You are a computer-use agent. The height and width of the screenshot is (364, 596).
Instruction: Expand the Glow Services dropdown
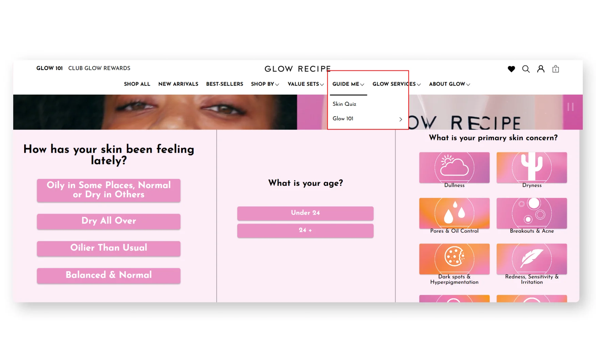[396, 84]
